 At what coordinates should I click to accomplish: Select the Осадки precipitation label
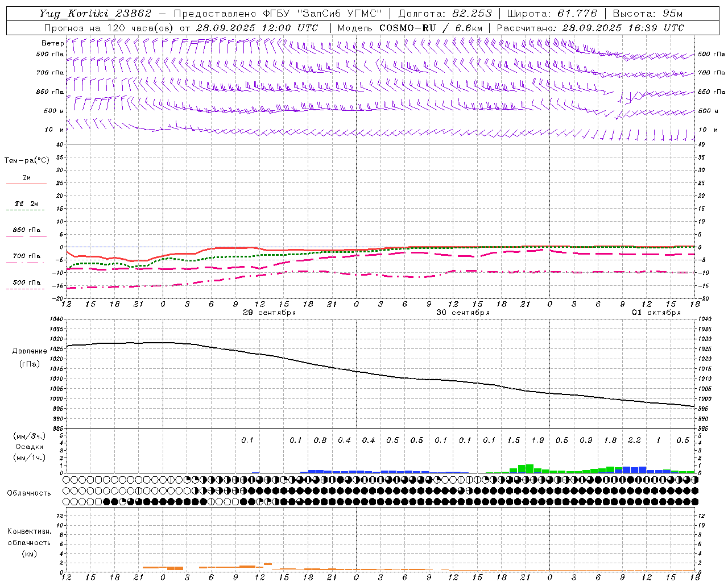pyautogui.click(x=30, y=447)
